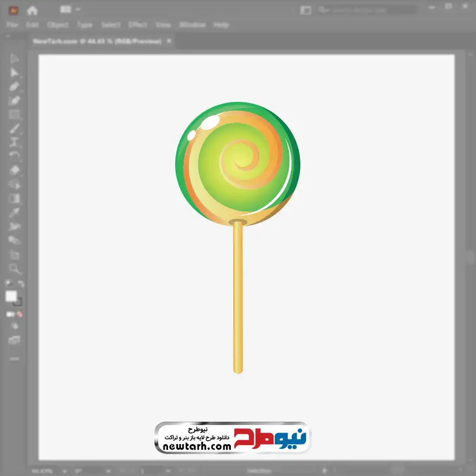Select the Paintbrush tool

tap(14, 129)
